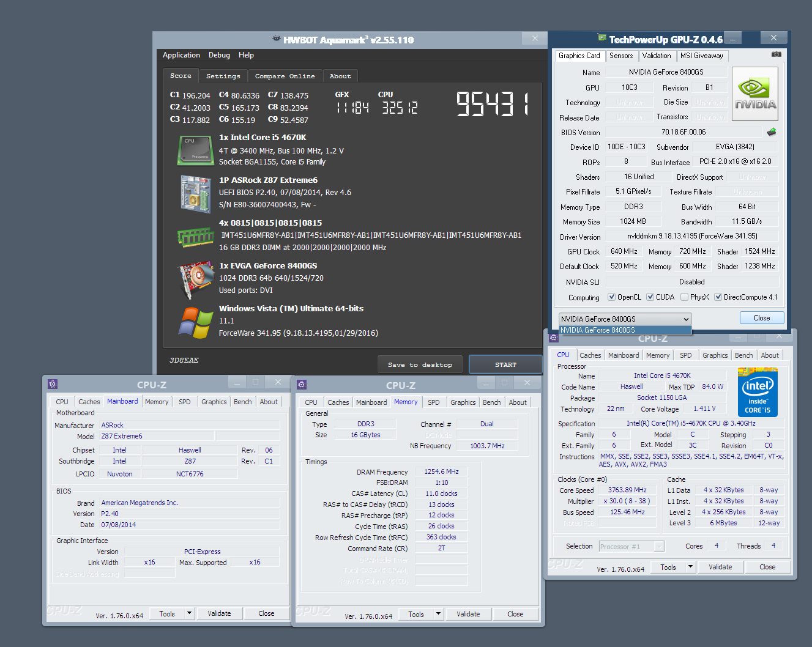Click the Socket 1150 LGA package value
812x647 pixels.
pos(662,397)
